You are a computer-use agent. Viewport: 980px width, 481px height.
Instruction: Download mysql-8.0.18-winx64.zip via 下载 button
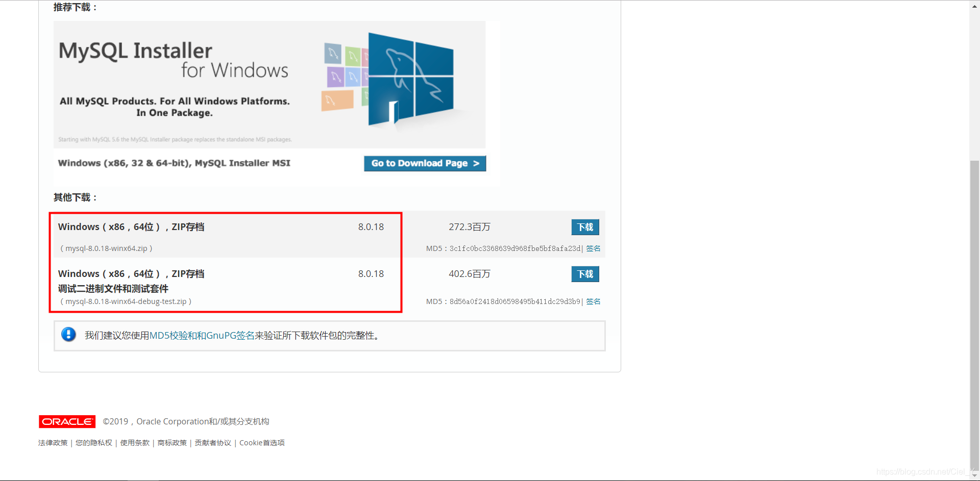[585, 227]
